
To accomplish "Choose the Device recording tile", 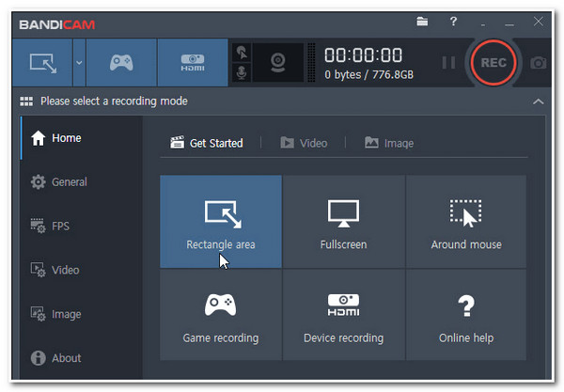I will (x=343, y=315).
